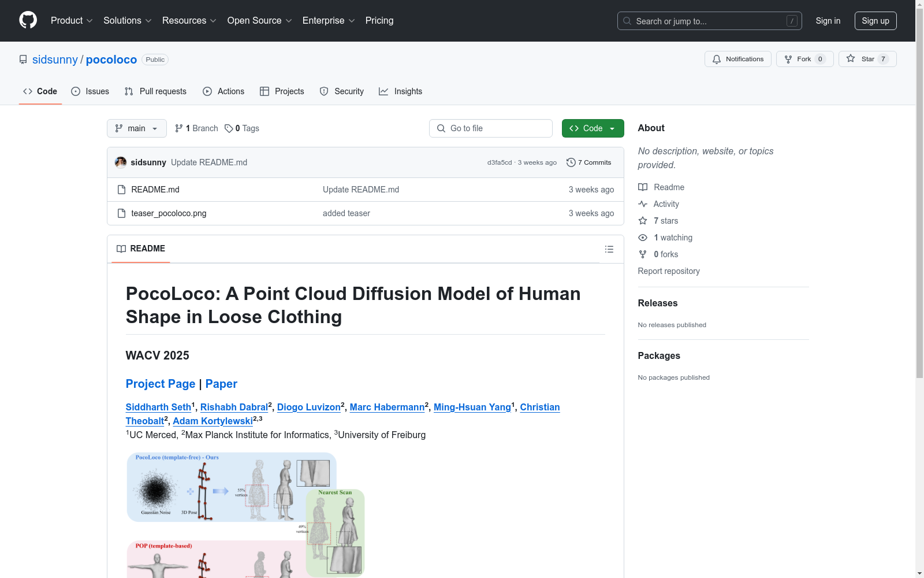Click the Search or jump to field
The width and height of the screenshot is (924, 578).
(710, 21)
